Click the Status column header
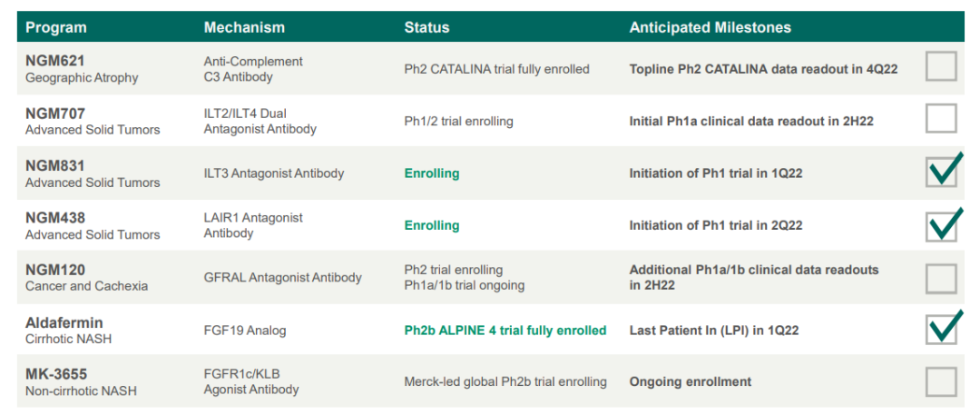980x415 pixels. [x=426, y=27]
